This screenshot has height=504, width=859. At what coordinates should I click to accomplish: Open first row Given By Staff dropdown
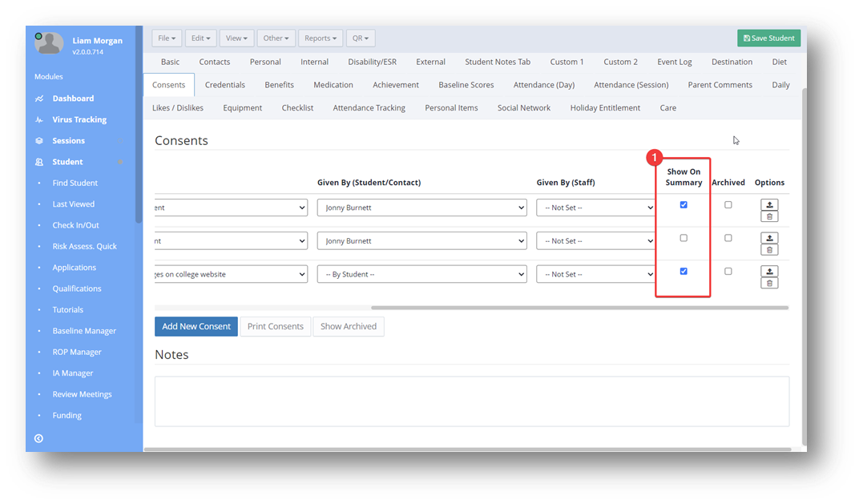coord(595,208)
